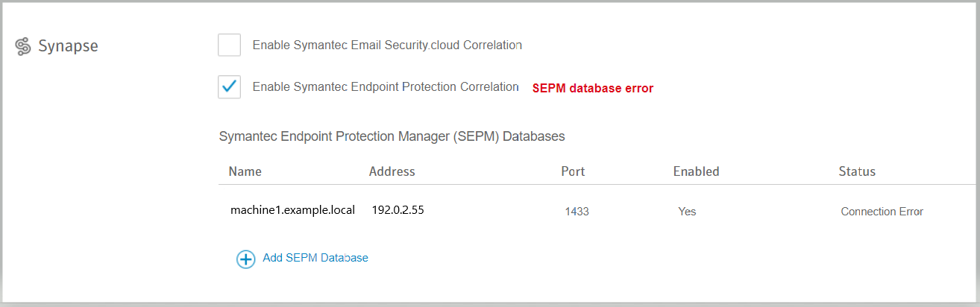This screenshot has height=307, width=980.
Task: Click the plus icon for adding database
Action: click(245, 259)
